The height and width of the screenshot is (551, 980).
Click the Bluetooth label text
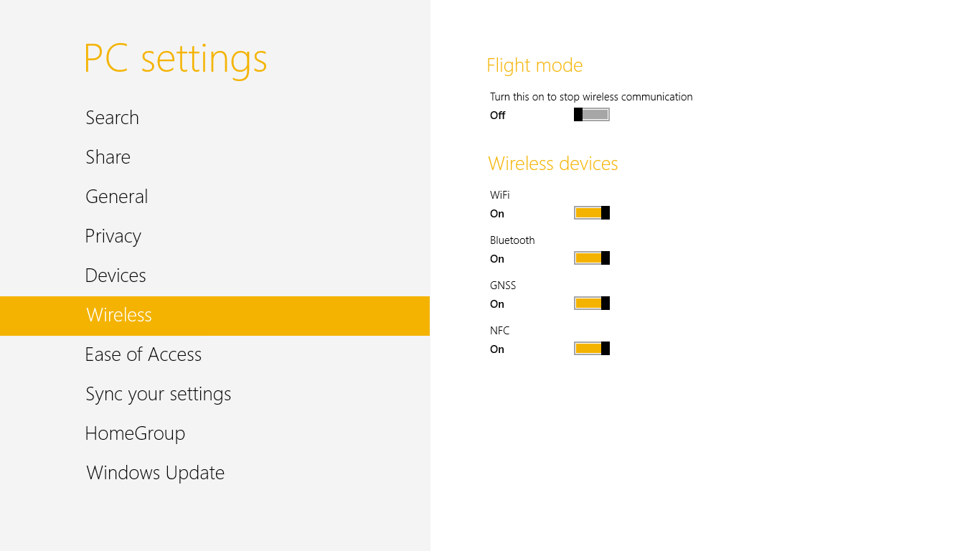512,240
